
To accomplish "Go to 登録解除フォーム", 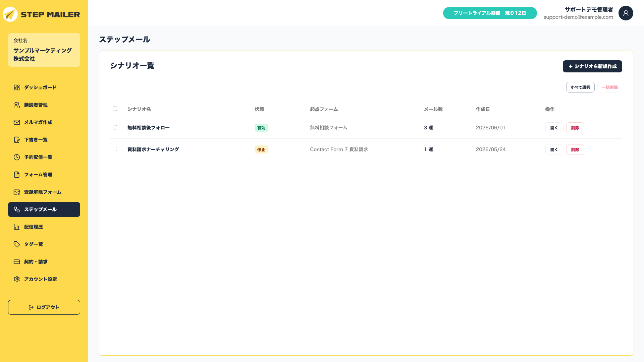I will 44,192.
